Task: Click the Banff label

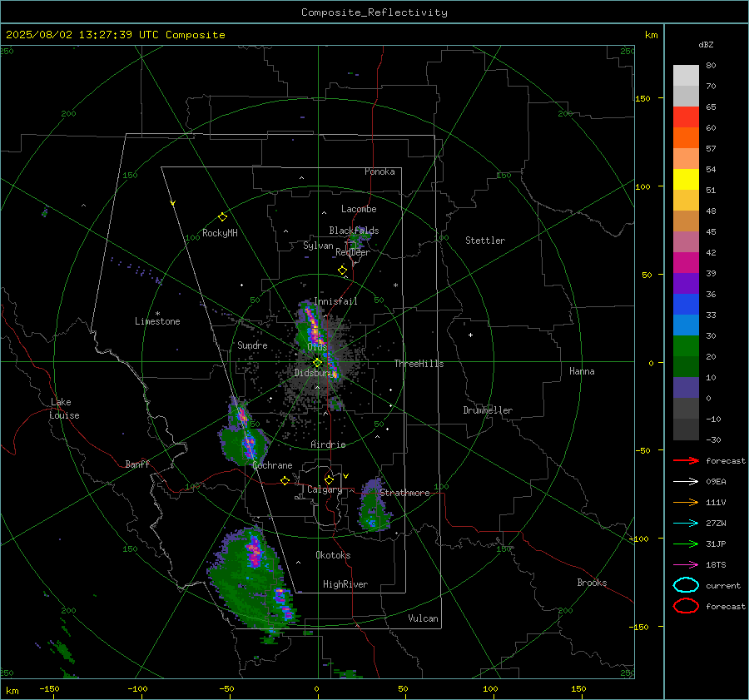Action: coord(137,464)
